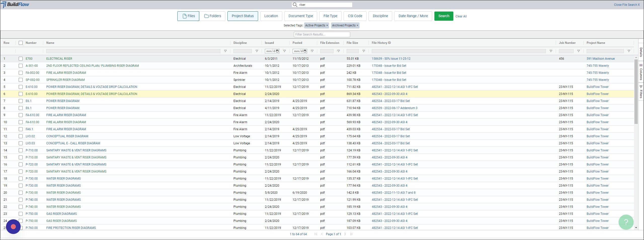Click the Clear All link
Screen dimensions: 644x240
click(x=461, y=16)
